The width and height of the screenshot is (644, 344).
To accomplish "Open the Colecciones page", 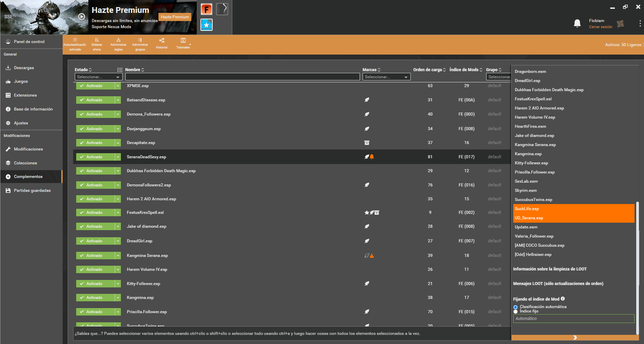I will 31,163.
